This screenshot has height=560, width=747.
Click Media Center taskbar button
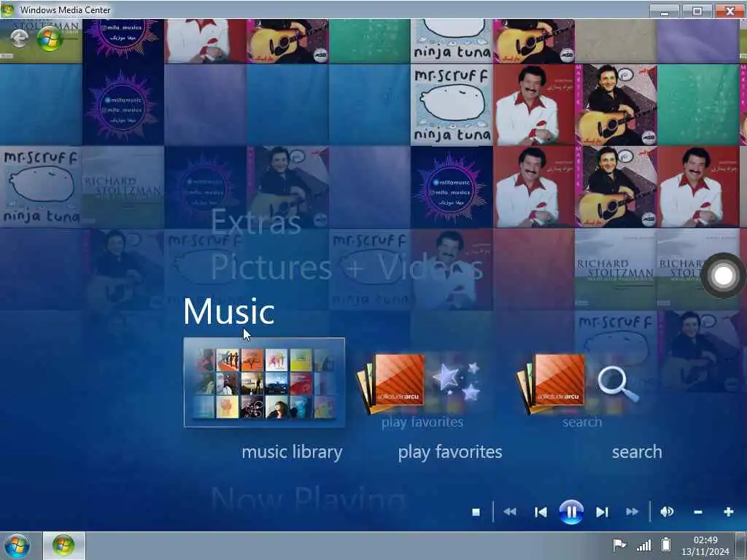coord(64,545)
